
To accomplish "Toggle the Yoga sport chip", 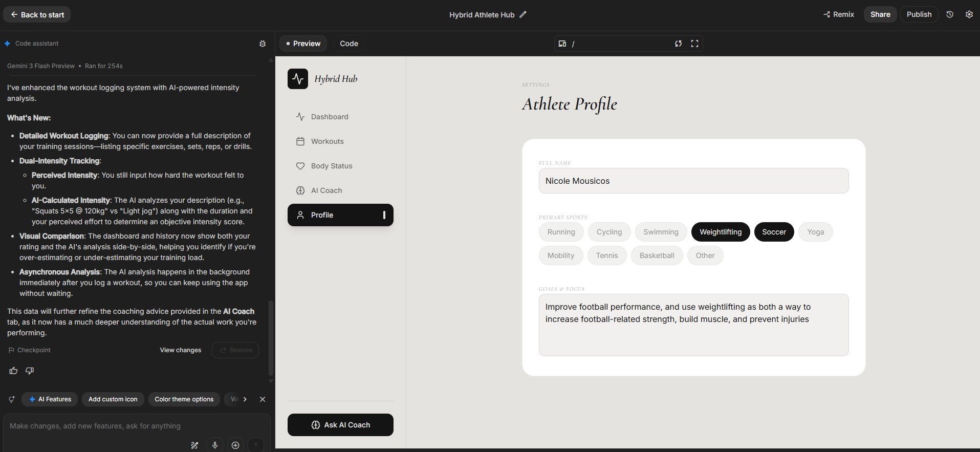I will [815, 232].
